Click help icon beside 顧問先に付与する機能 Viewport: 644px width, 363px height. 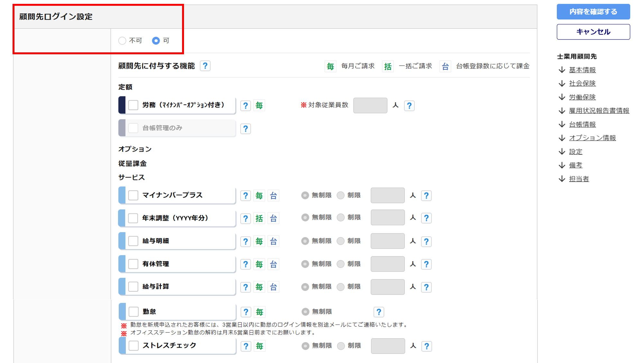[x=205, y=66]
